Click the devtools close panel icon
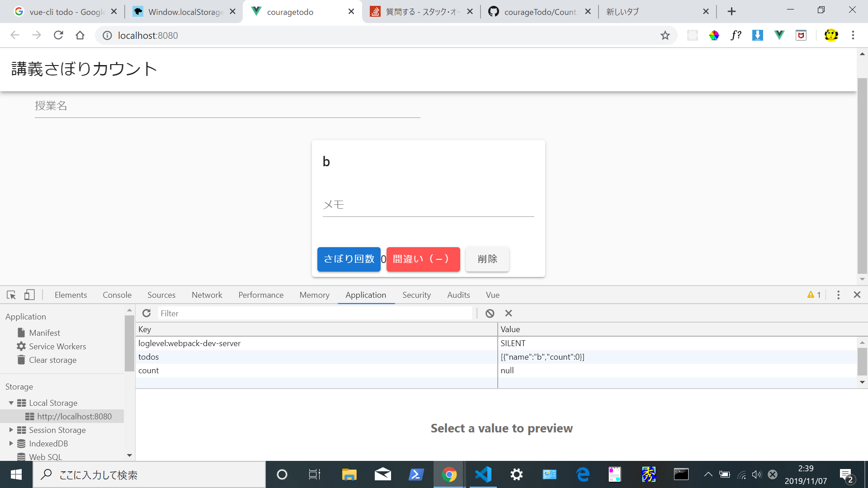 [x=857, y=294]
